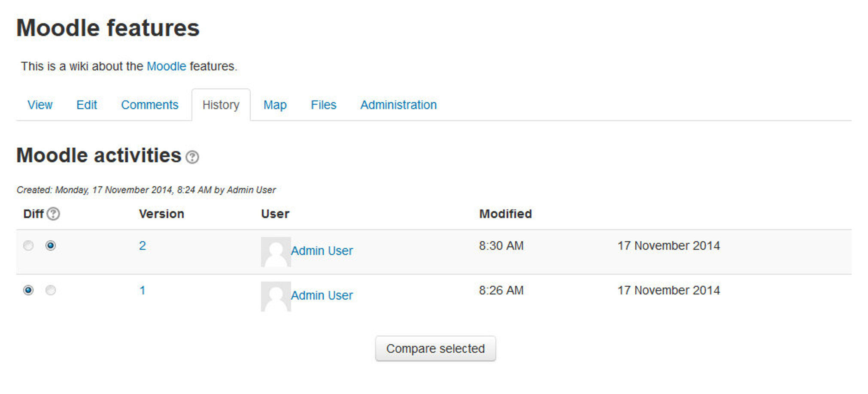Open version 2 link

point(143,245)
